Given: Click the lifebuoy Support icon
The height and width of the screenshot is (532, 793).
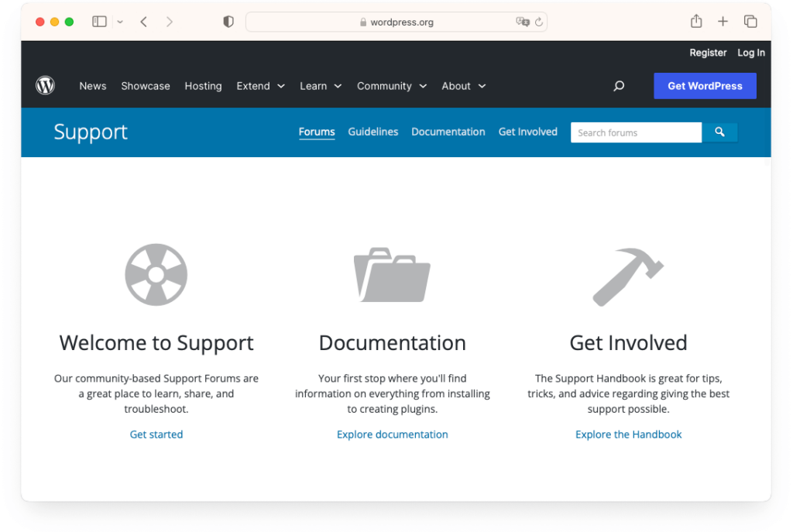Looking at the screenshot, I should (x=156, y=275).
